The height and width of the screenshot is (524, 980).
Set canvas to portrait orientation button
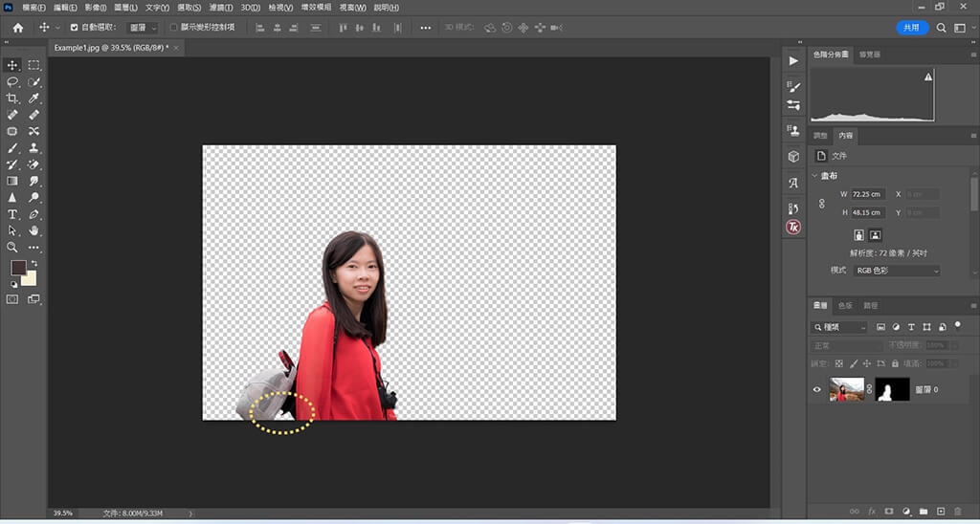[859, 235]
